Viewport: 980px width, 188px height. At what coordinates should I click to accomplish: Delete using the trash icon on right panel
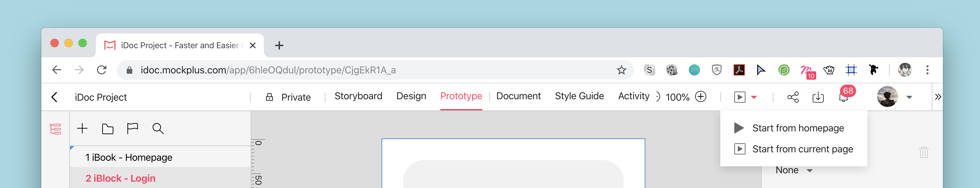click(x=924, y=152)
